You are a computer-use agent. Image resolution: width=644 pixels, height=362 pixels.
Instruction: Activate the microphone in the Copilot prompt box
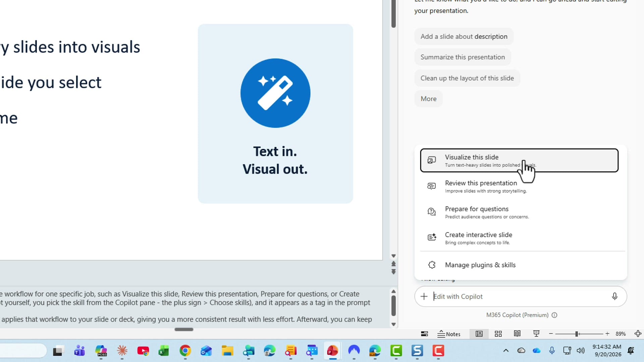(x=614, y=296)
